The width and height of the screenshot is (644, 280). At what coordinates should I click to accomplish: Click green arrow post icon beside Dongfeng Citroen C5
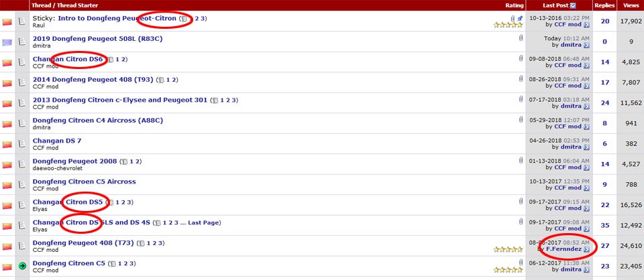22,267
